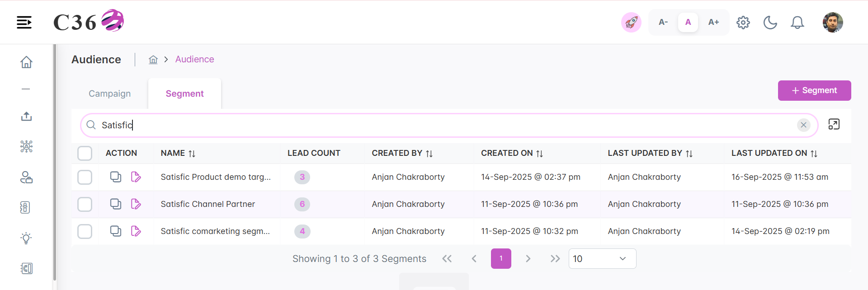868x290 pixels.
Task: Edit the Satisfic Product demo segment
Action: click(136, 177)
